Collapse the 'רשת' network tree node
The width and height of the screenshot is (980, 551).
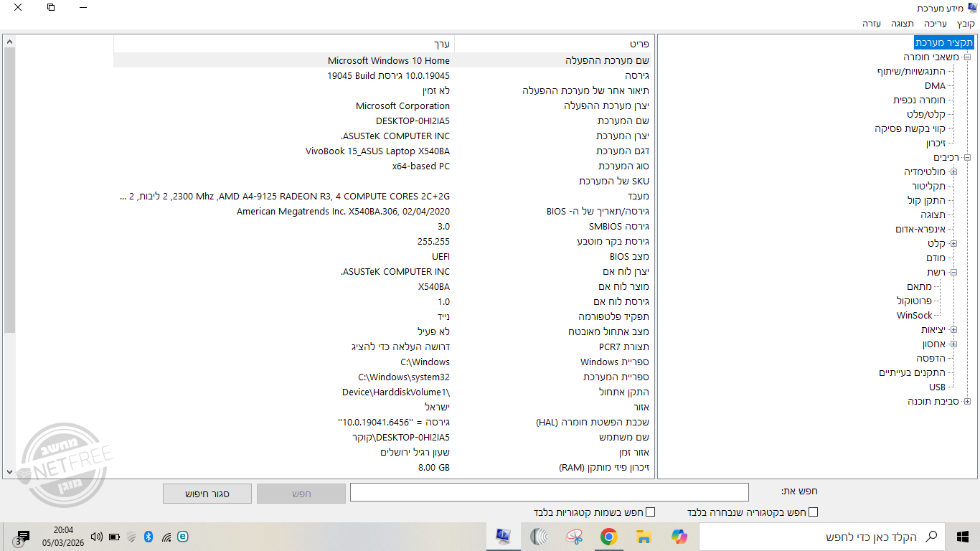pos(953,272)
